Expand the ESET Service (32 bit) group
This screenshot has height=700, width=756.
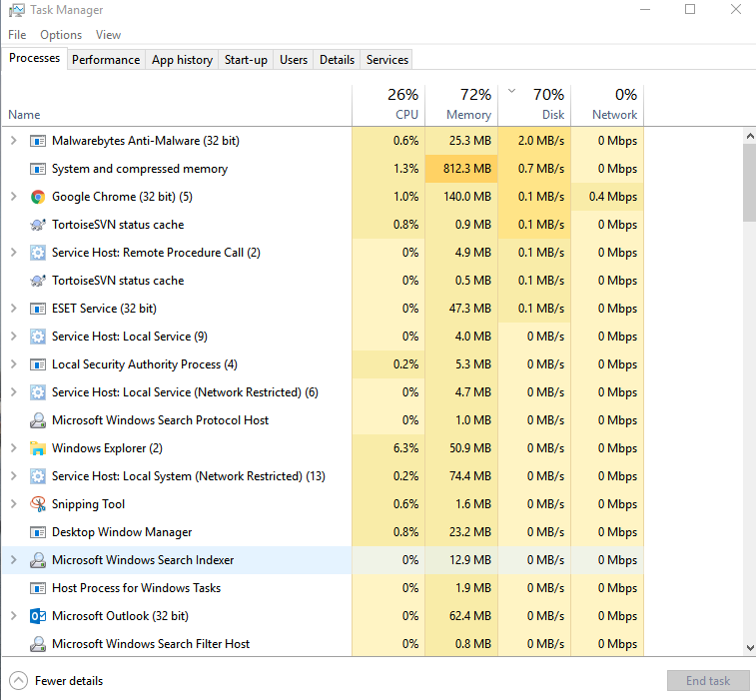pyautogui.click(x=14, y=309)
